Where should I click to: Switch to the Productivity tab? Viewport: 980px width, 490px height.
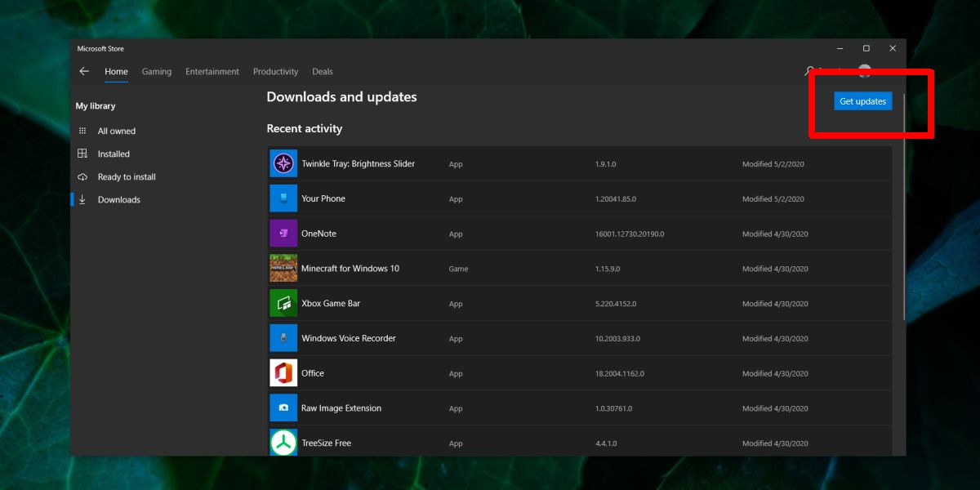pyautogui.click(x=275, y=71)
